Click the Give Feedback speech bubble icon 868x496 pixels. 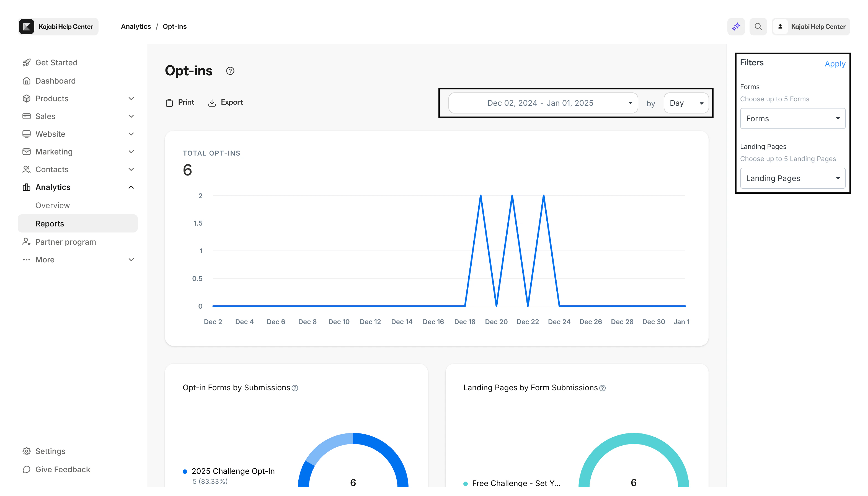point(27,469)
